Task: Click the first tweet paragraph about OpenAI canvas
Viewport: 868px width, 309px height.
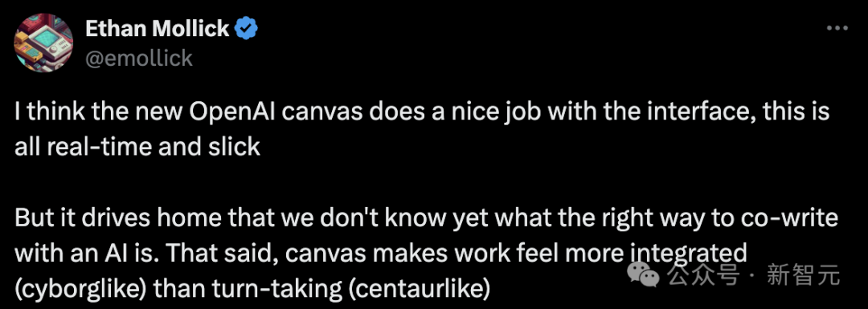Action: [423, 129]
